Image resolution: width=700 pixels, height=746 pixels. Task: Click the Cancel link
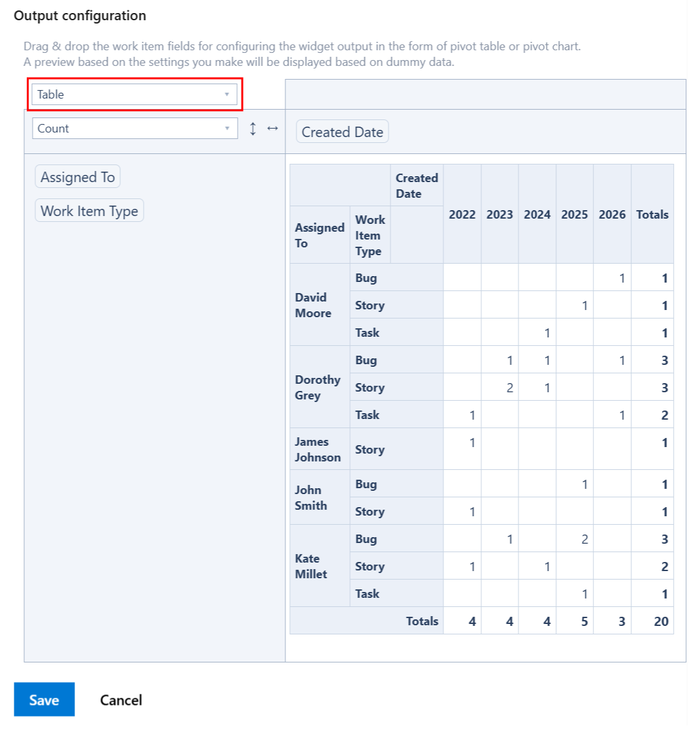(x=120, y=700)
